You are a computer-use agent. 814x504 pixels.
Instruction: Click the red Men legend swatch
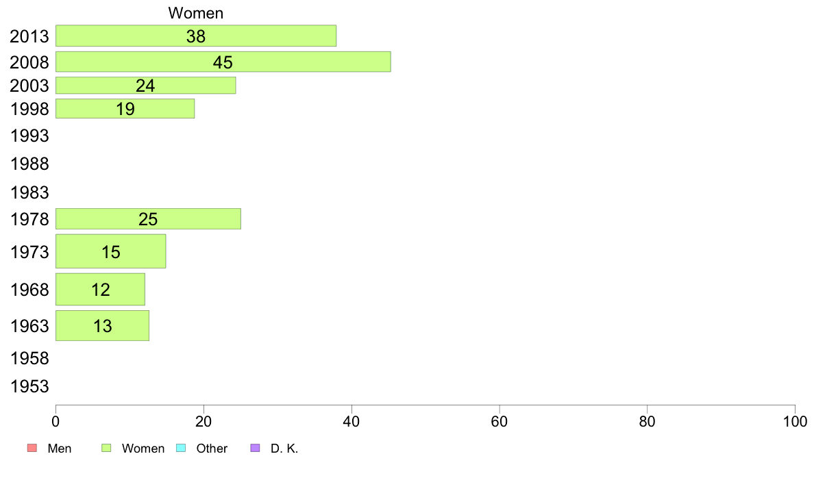[x=31, y=449]
